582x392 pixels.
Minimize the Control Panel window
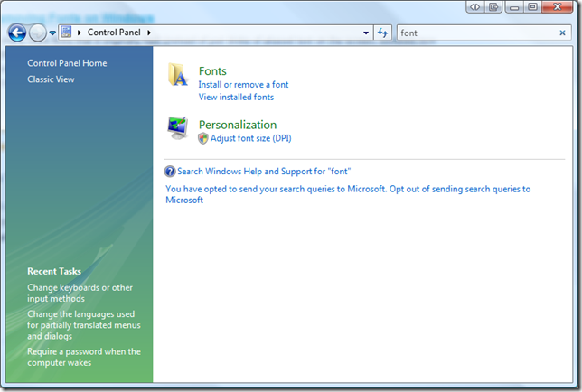pos(514,6)
